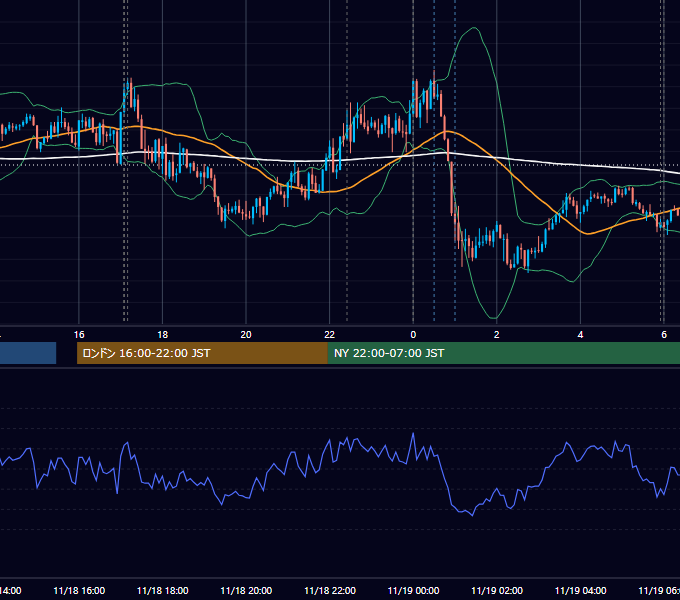Click the '18' hour label on upper axis
The width and height of the screenshot is (680, 600).
point(163,335)
